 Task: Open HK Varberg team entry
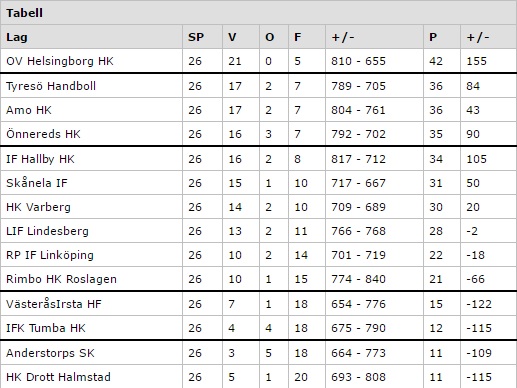point(38,207)
